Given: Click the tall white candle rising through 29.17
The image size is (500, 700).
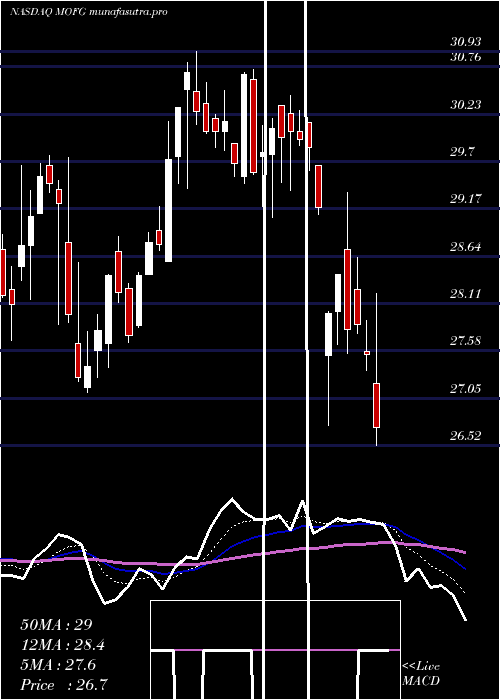Looking at the screenshot, I should pos(168,210).
